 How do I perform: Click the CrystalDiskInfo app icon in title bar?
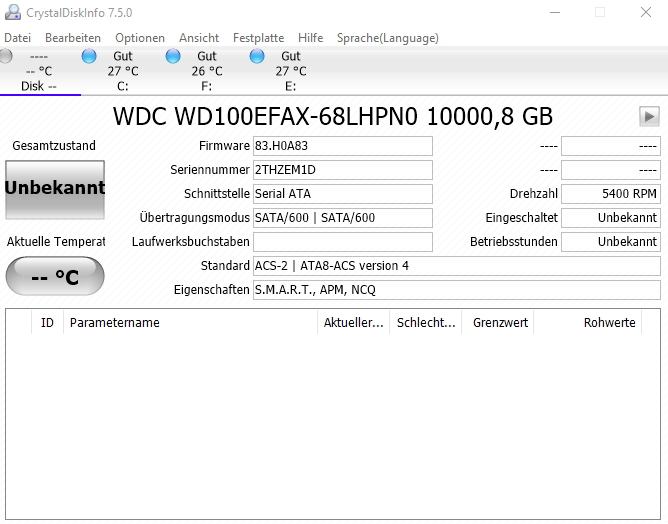12,12
